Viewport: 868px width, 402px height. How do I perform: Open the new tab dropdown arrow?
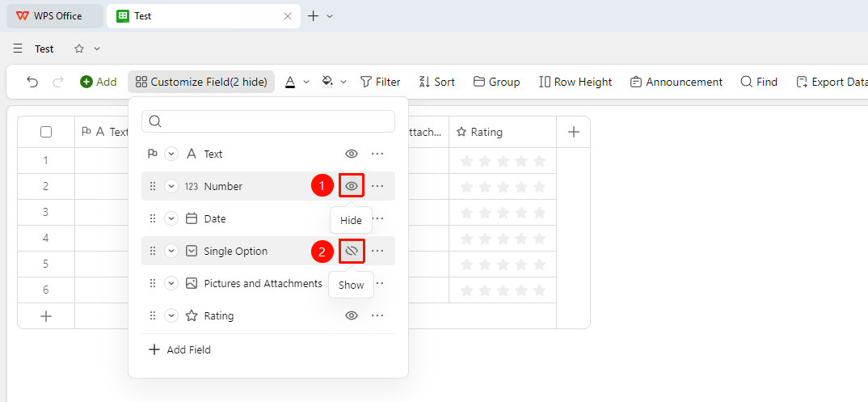tap(330, 16)
